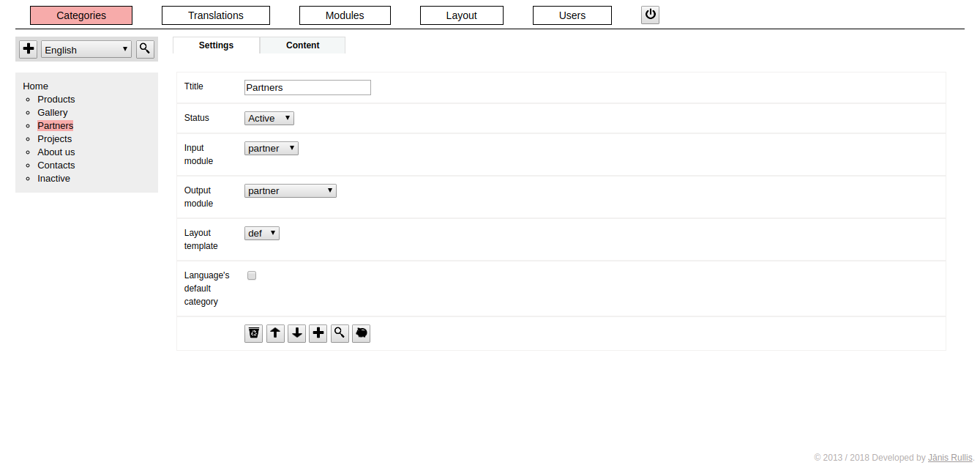Click the magnifier icon beside the English dropdown
The height and width of the screenshot is (468, 980).
[x=145, y=49]
